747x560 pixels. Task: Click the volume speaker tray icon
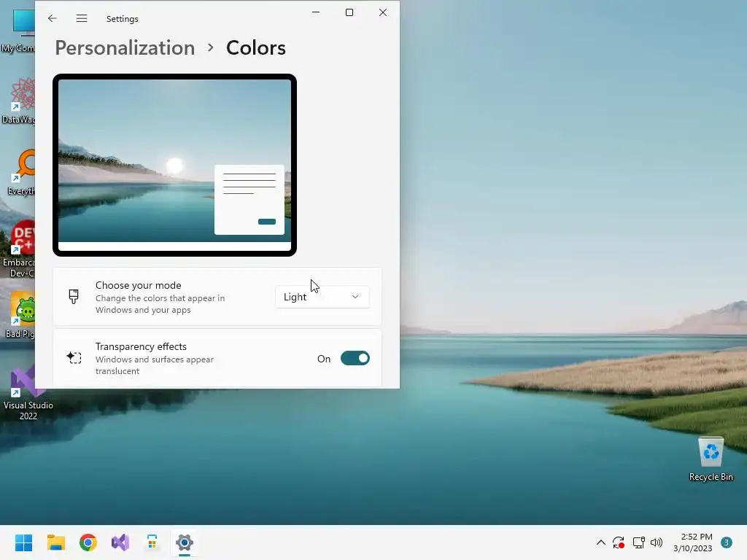pos(657,542)
